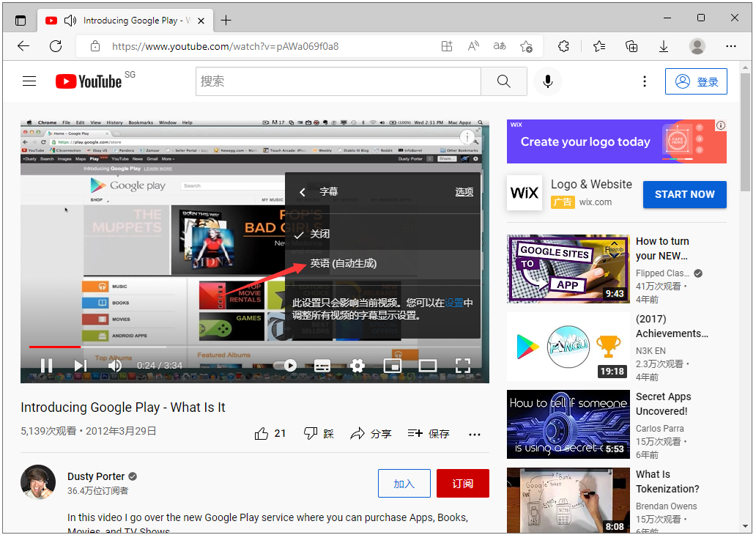Start voice search with the microphone
This screenshot has height=535, width=756.
[548, 81]
